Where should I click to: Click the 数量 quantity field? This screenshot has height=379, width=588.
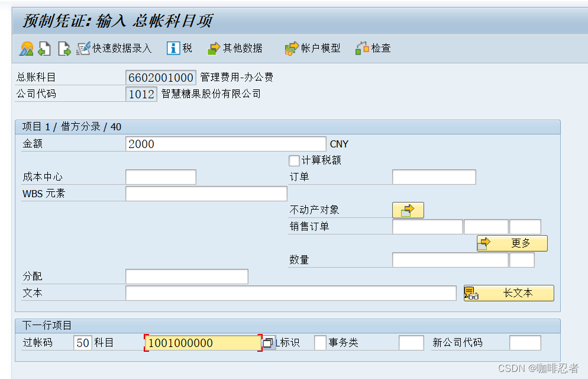(x=450, y=260)
